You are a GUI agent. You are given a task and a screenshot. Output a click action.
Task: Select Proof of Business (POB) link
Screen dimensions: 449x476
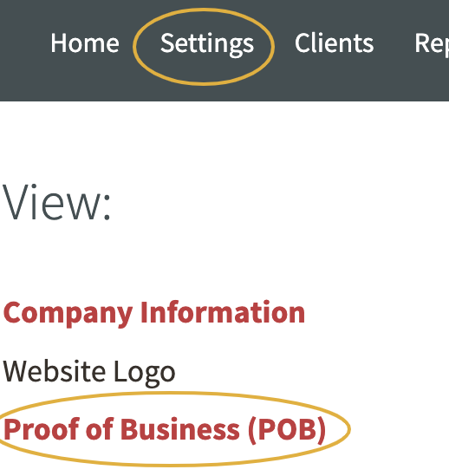164,430
